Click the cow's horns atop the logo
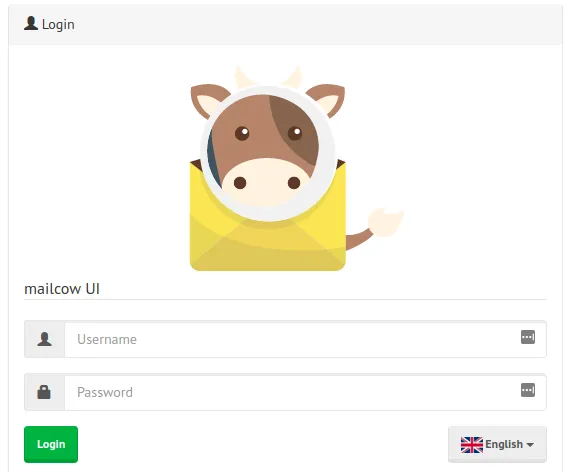 (268, 77)
